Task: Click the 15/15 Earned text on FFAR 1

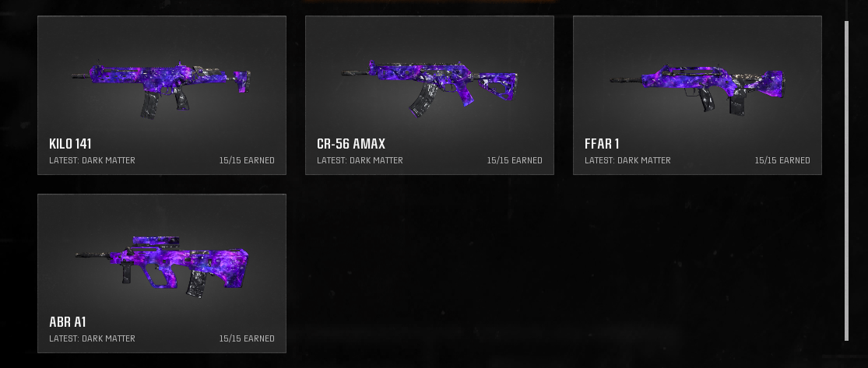Action: 782,160
